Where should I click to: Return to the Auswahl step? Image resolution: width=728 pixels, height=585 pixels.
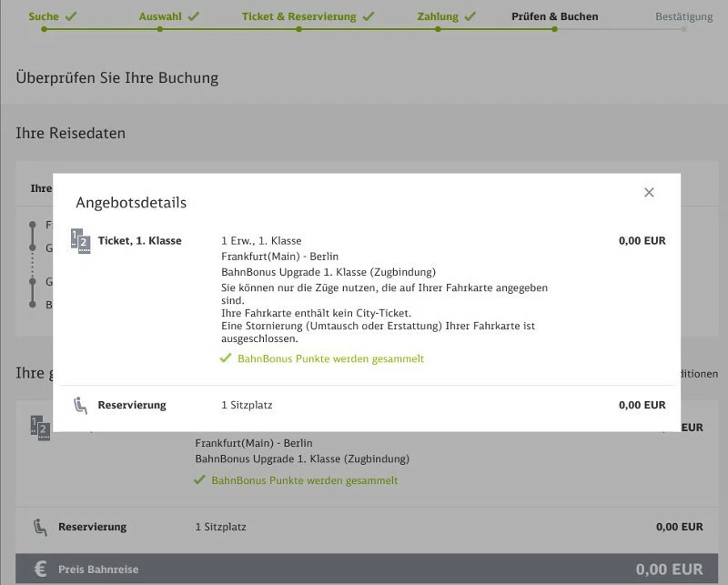pos(160,16)
